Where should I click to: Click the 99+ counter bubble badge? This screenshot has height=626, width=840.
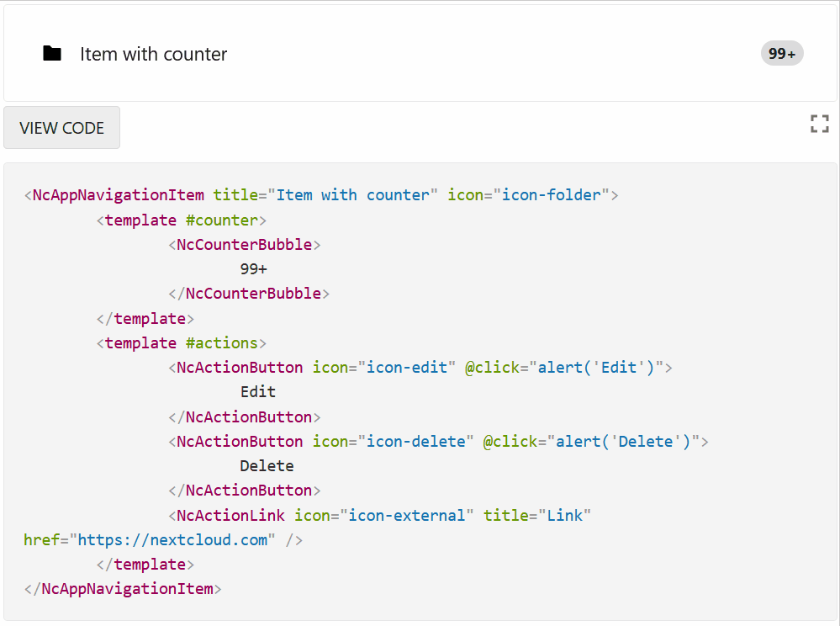(x=781, y=53)
